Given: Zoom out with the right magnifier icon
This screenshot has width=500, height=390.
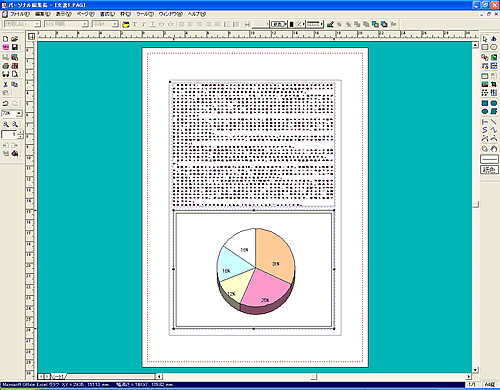Looking at the screenshot, I should pyautogui.click(x=15, y=124).
